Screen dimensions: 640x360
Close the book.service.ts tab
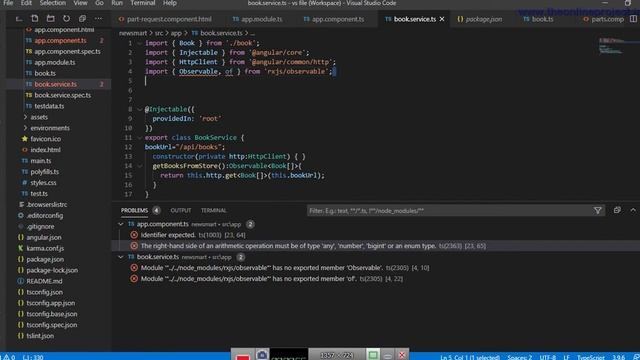coord(442,19)
